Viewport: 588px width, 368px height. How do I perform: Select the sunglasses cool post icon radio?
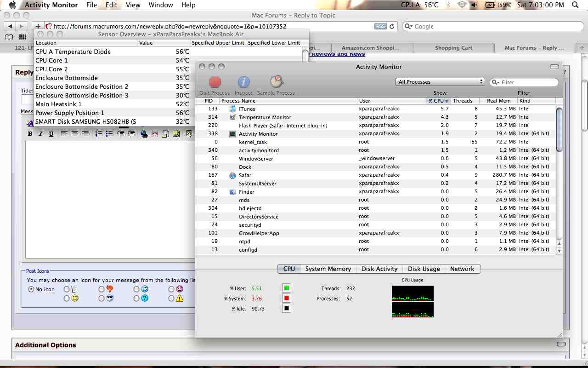(x=102, y=299)
